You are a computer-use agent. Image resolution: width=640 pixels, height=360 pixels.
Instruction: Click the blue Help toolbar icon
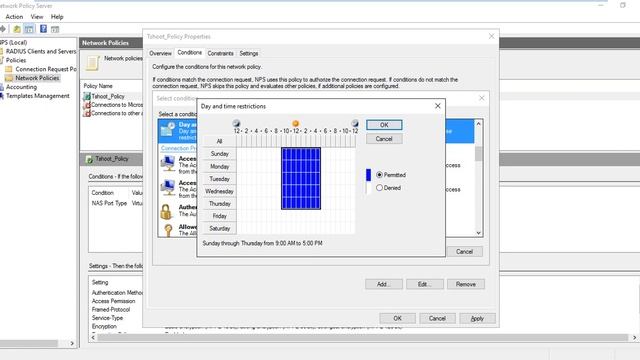(x=43, y=29)
